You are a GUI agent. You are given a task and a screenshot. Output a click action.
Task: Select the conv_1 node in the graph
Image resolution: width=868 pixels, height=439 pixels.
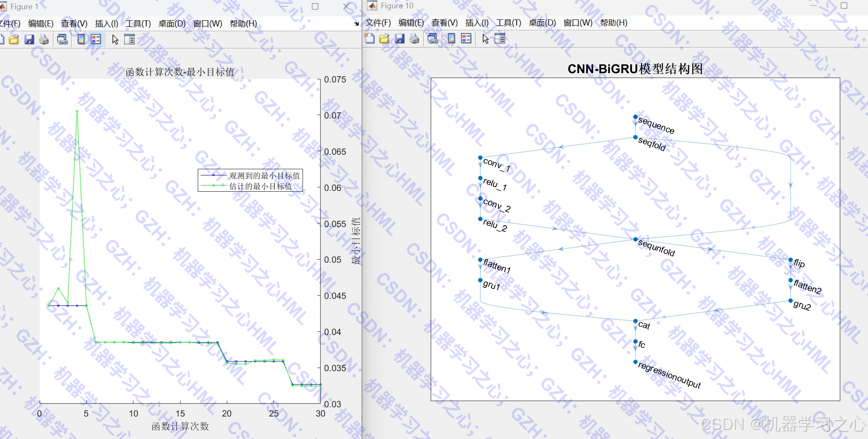[x=480, y=157]
